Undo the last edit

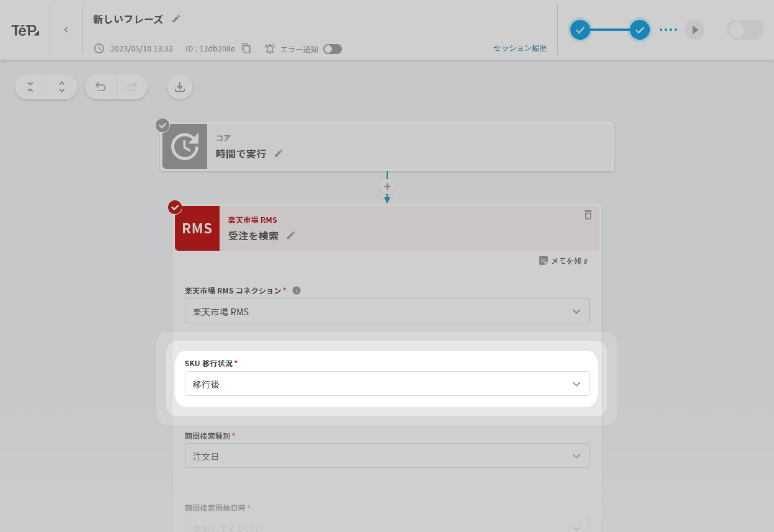(100, 87)
